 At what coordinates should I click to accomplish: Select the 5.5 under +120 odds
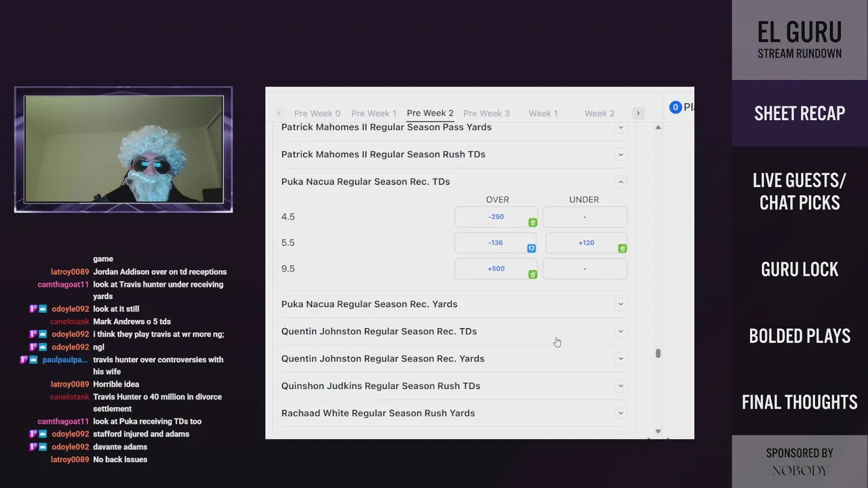pos(586,243)
